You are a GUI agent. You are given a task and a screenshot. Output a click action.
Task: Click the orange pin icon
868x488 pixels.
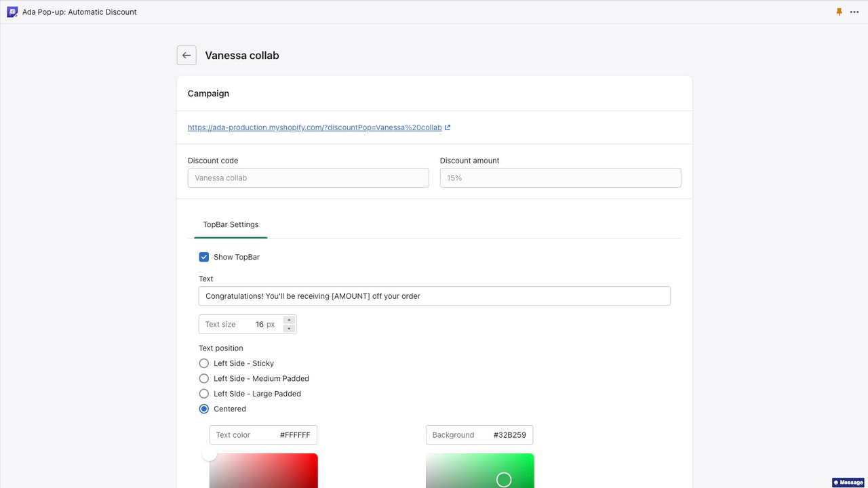839,12
